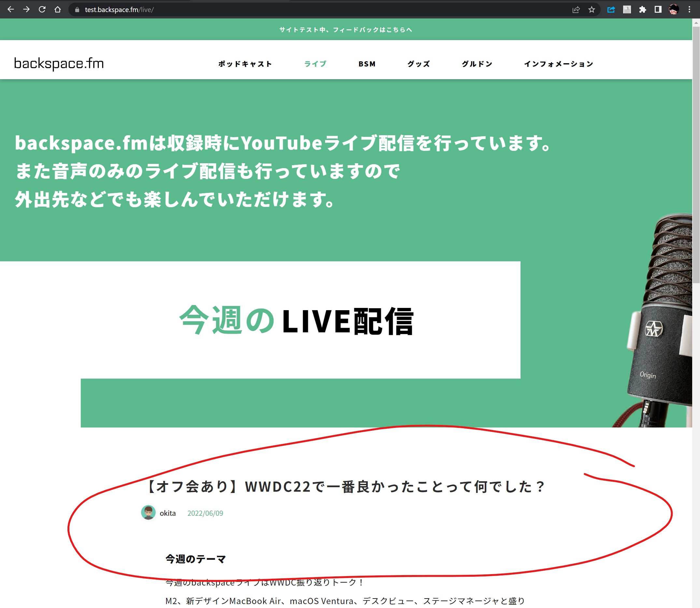Click the post date 2022/06/09
Image resolution: width=700 pixels, height=608 pixels.
[205, 513]
